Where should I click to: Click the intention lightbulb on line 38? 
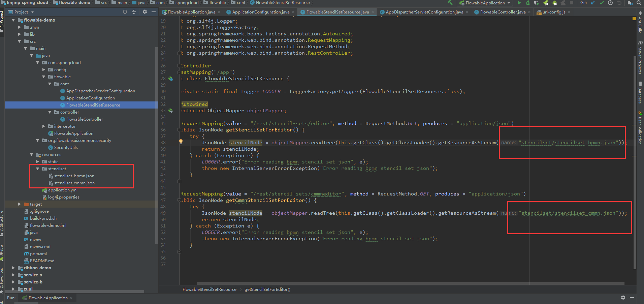tap(181, 142)
